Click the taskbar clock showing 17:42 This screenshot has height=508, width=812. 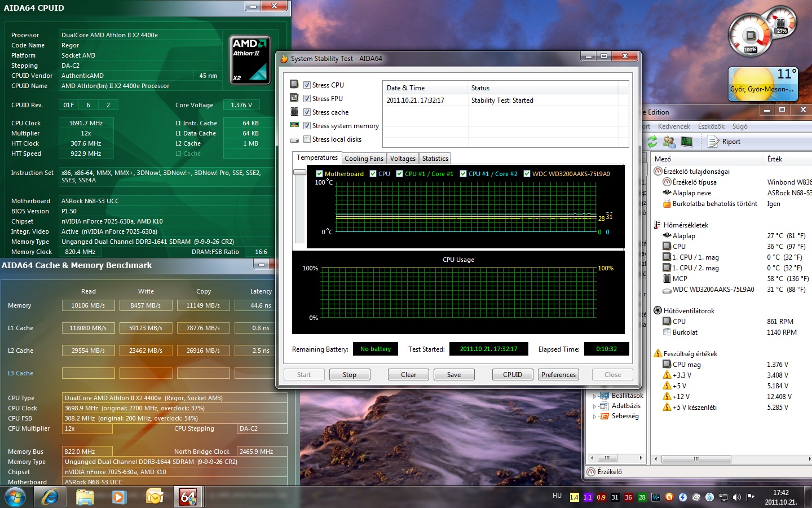[780, 497]
